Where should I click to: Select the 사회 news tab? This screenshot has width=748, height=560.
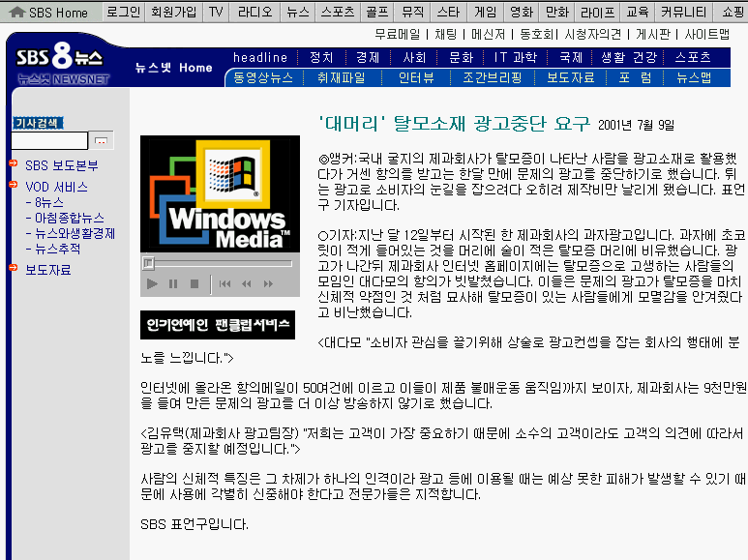[414, 58]
